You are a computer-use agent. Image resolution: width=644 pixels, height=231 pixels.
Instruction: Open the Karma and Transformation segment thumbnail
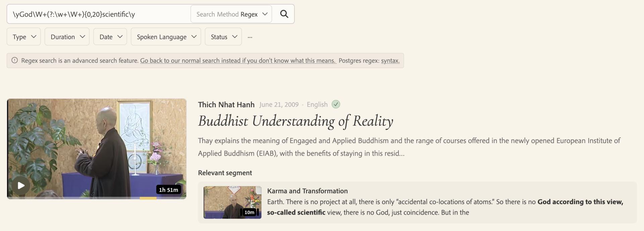232,202
